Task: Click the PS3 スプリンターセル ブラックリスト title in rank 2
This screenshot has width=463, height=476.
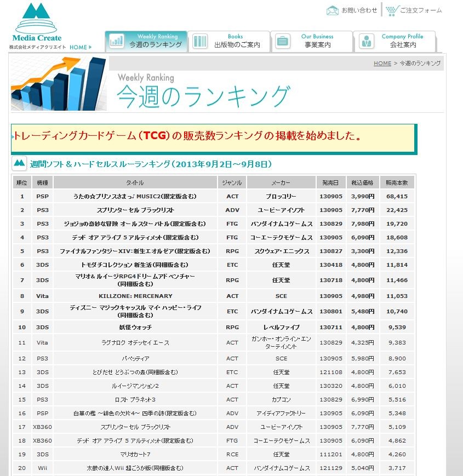Action: [x=135, y=210]
